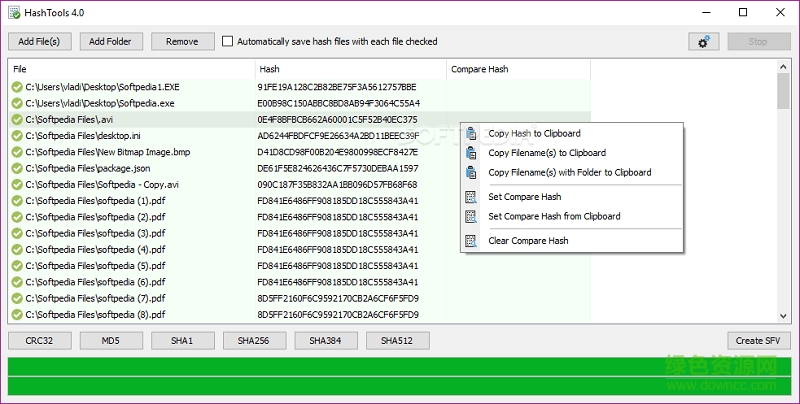The height and width of the screenshot is (404, 800).
Task: Click the file list scrollbar thumb
Action: click(784, 91)
